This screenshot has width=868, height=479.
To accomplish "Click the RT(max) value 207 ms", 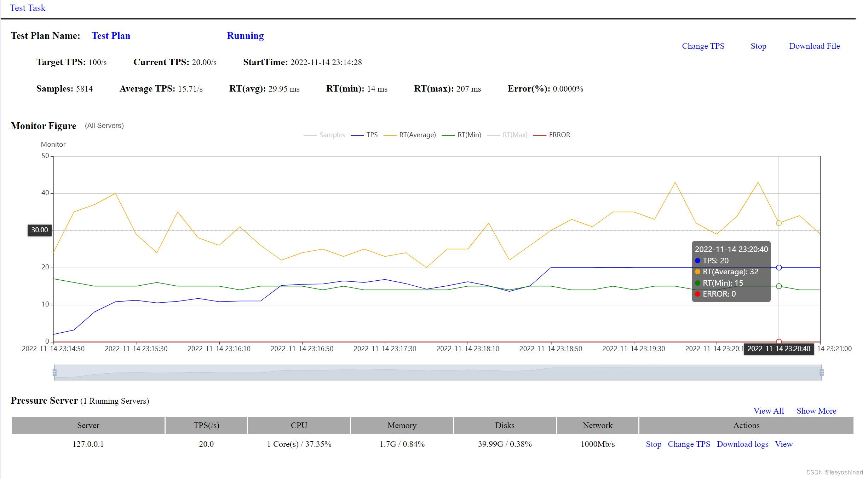I will click(x=469, y=89).
